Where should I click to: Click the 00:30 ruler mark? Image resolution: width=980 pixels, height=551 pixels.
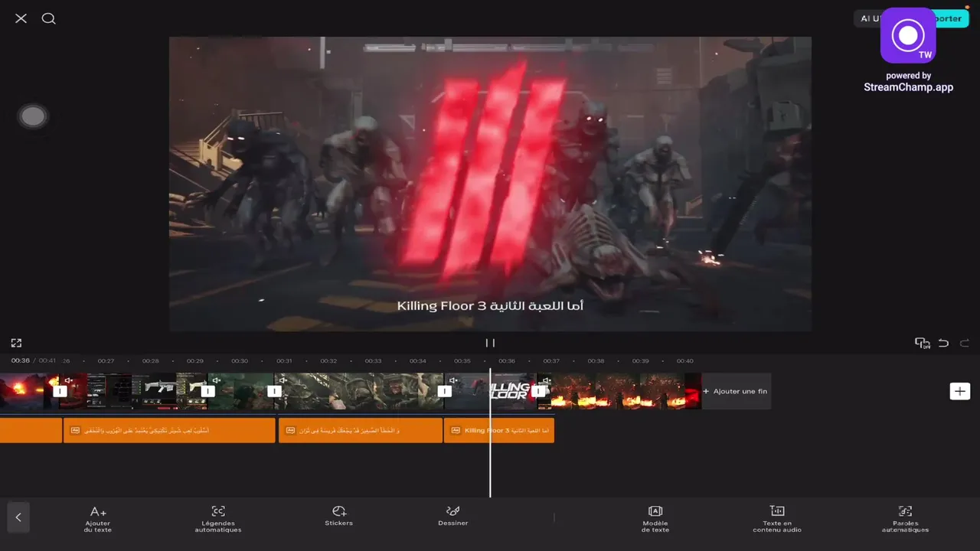point(240,360)
